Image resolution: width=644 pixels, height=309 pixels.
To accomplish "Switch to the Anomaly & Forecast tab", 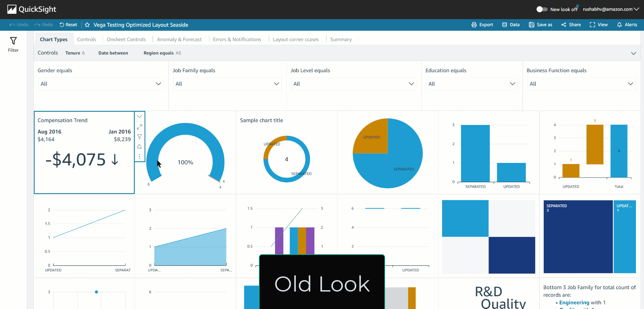I will [x=179, y=40].
